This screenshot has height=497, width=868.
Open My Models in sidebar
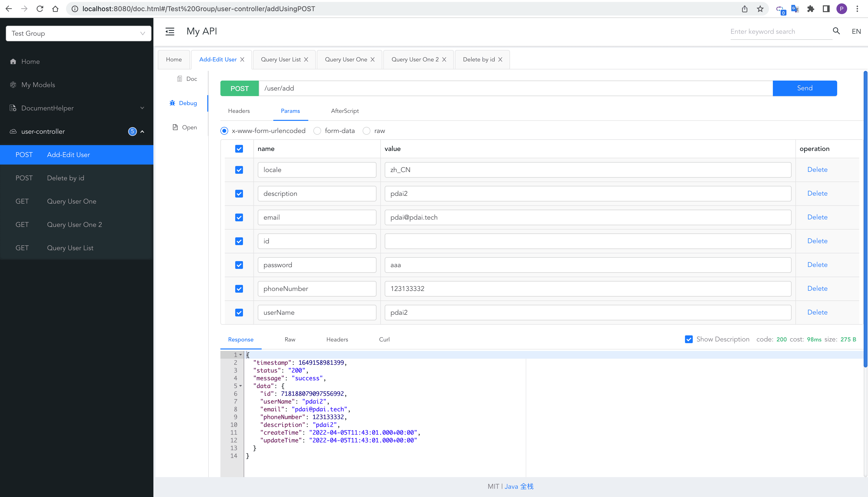click(x=38, y=85)
